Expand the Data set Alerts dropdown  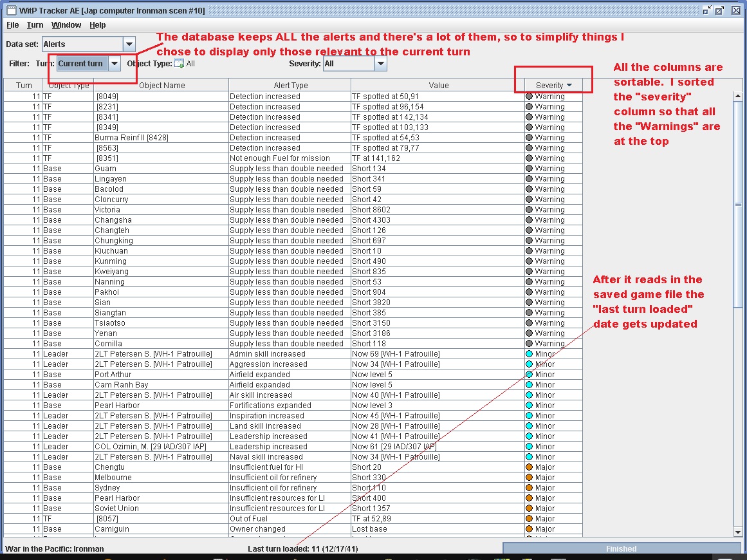129,44
